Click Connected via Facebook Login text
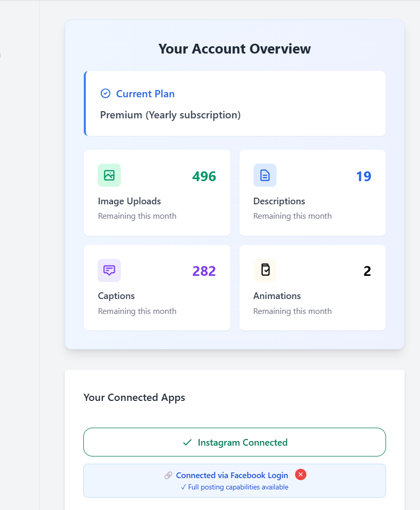Image resolution: width=420 pixels, height=510 pixels. [x=232, y=476]
